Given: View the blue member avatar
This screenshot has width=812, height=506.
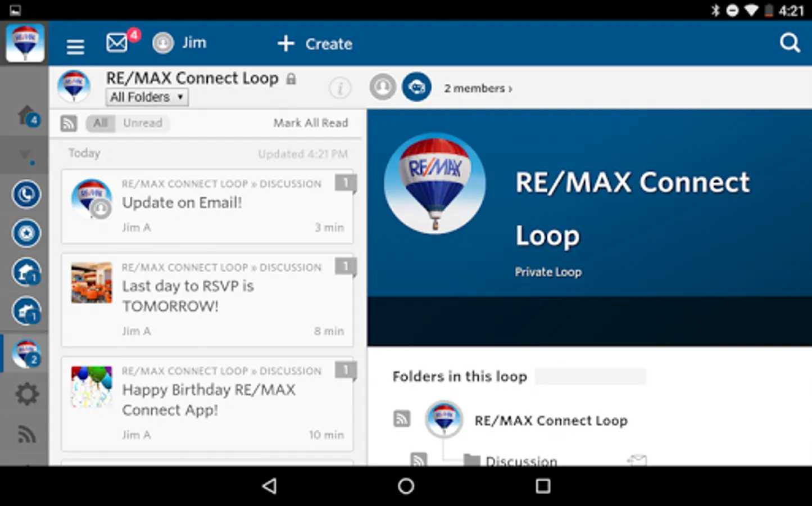Looking at the screenshot, I should click(x=416, y=87).
